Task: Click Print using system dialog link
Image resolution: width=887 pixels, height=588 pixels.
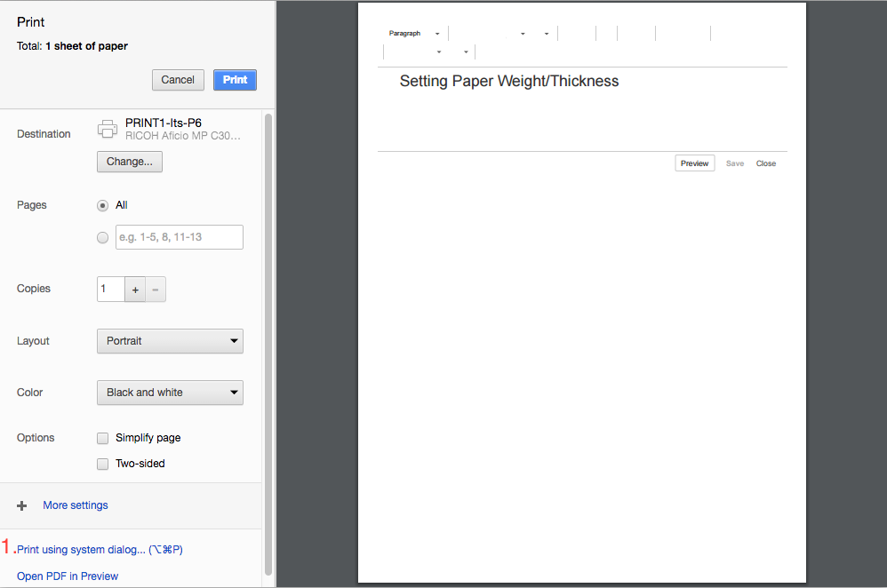Action: (100, 550)
